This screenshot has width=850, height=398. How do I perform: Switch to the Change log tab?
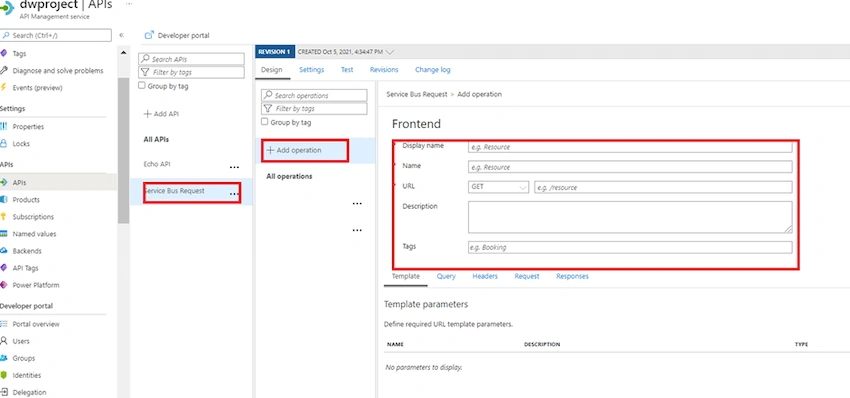(x=433, y=70)
